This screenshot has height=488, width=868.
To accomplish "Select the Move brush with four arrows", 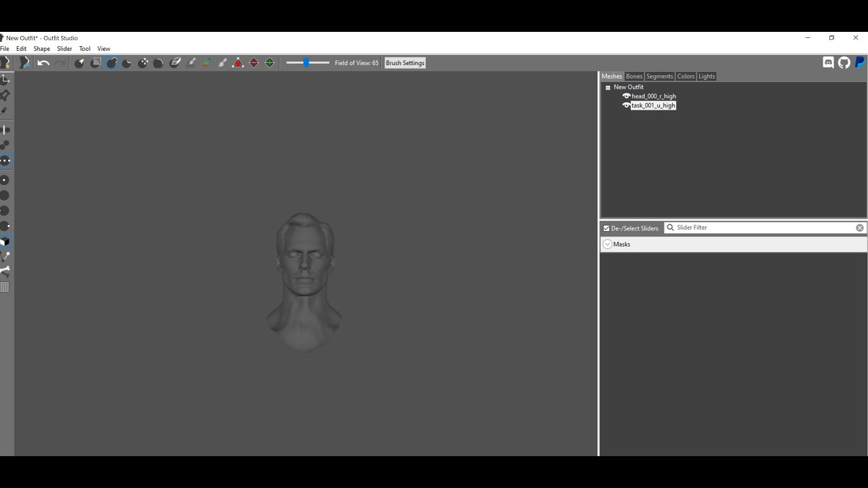I will 143,63.
